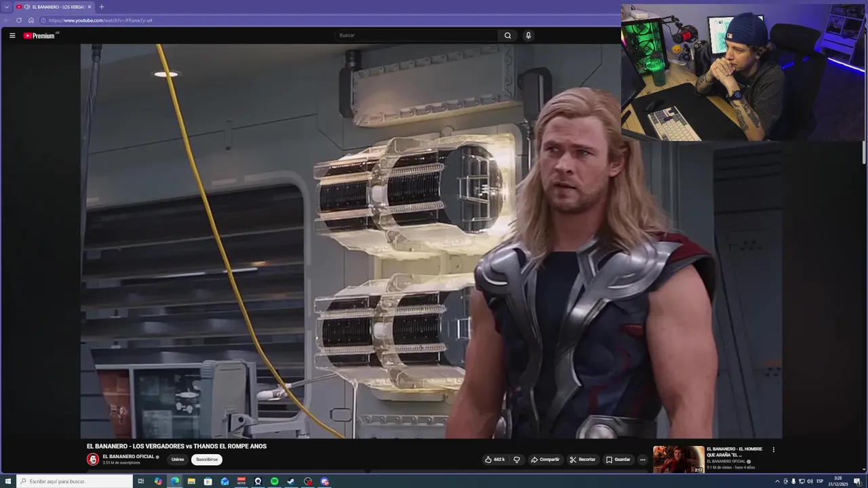Dislike the video with thumbs down

coord(517,460)
